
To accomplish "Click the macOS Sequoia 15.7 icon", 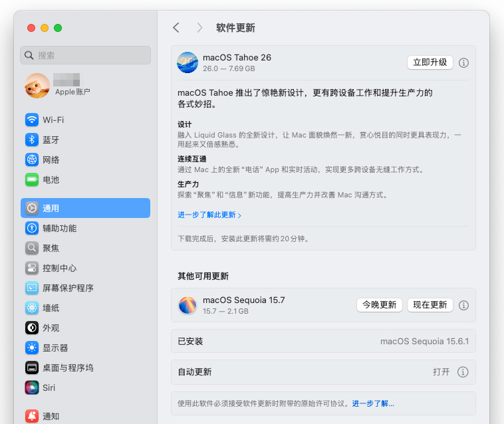I will [x=188, y=305].
